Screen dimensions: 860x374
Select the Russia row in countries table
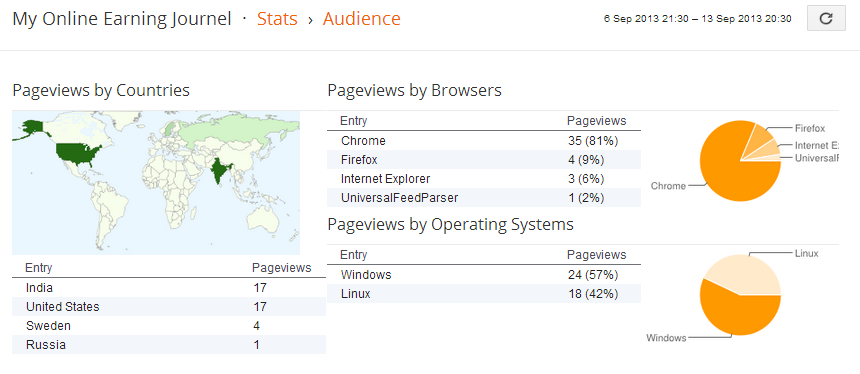[x=169, y=344]
